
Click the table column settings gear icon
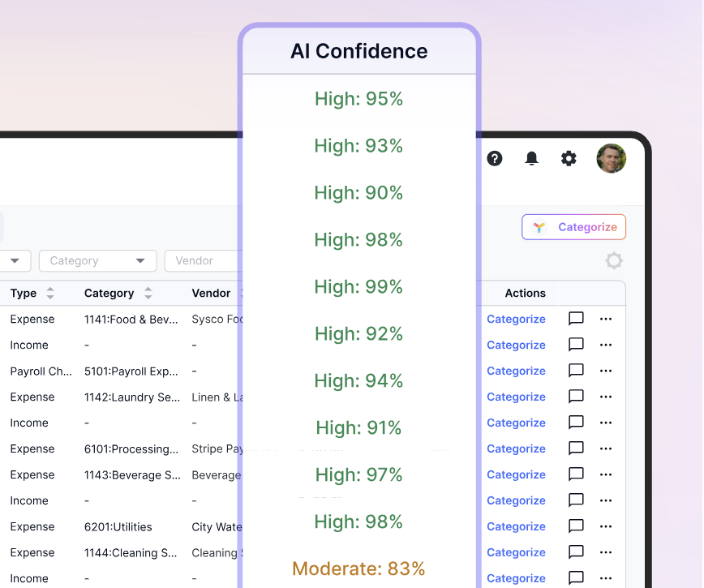(x=614, y=260)
